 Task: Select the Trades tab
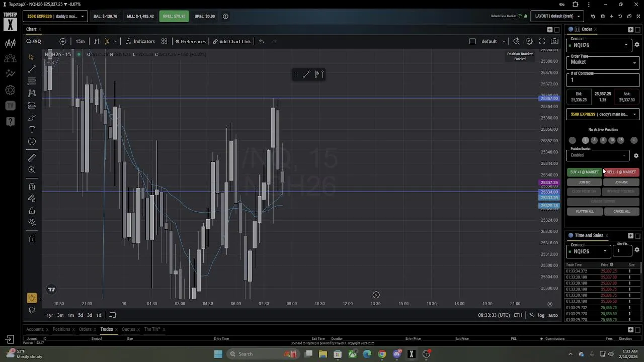tap(106, 329)
